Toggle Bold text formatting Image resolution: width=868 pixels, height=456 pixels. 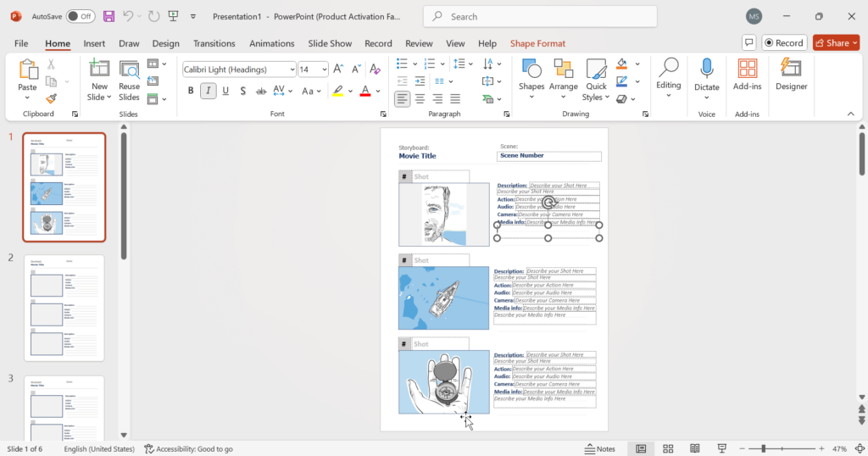[190, 91]
